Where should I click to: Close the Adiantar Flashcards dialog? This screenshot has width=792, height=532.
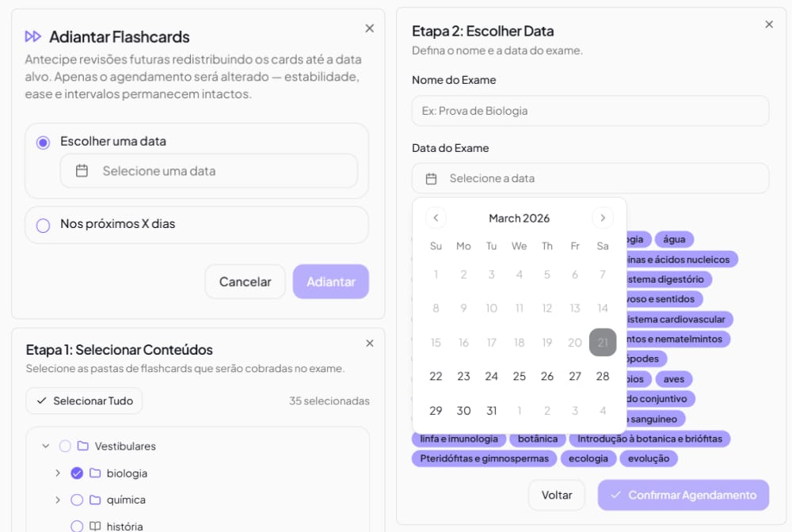(369, 28)
